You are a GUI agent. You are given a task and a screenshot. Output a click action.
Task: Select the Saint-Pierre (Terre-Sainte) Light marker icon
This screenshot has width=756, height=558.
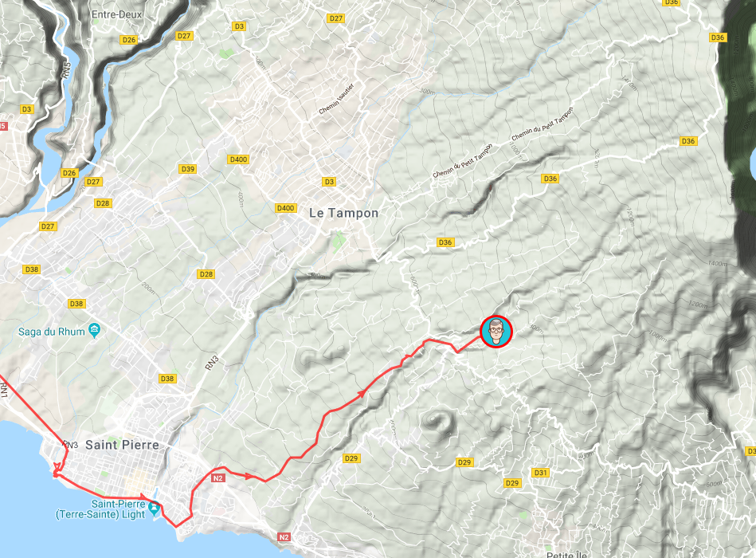click(x=154, y=507)
